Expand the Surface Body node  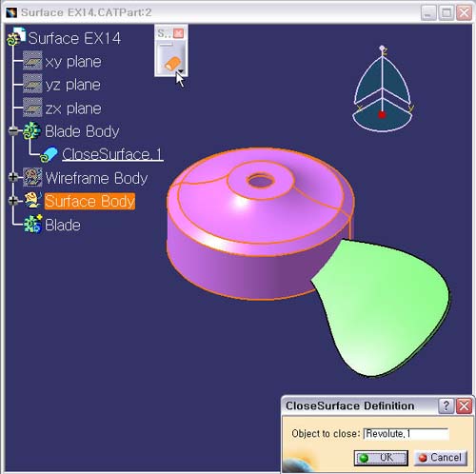[13, 201]
